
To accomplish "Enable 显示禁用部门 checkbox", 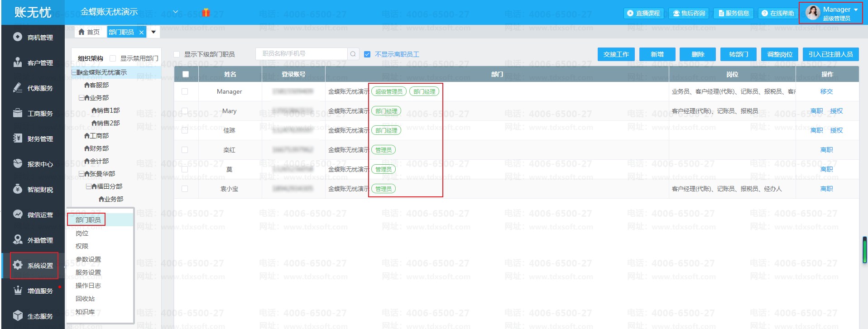I will coord(113,58).
